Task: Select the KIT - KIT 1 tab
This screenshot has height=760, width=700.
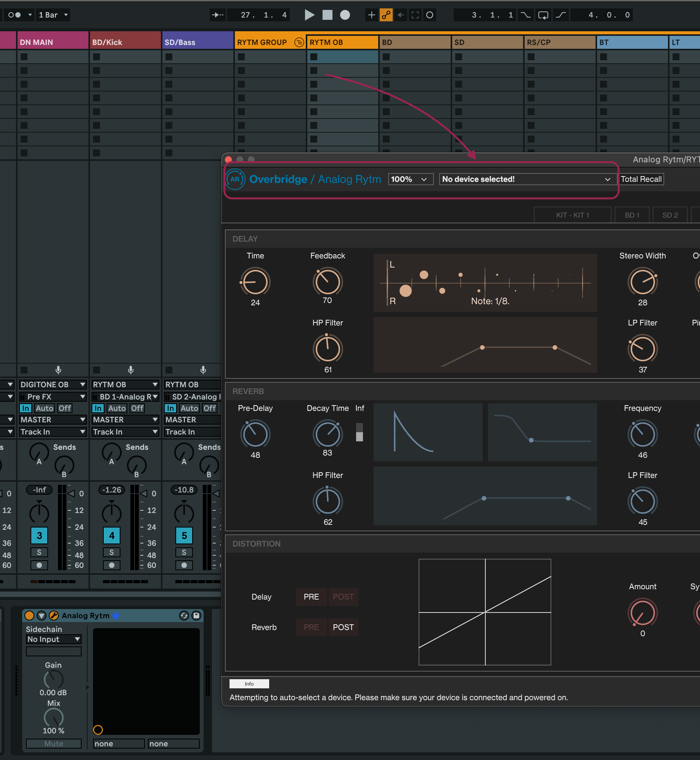Action: click(x=572, y=215)
